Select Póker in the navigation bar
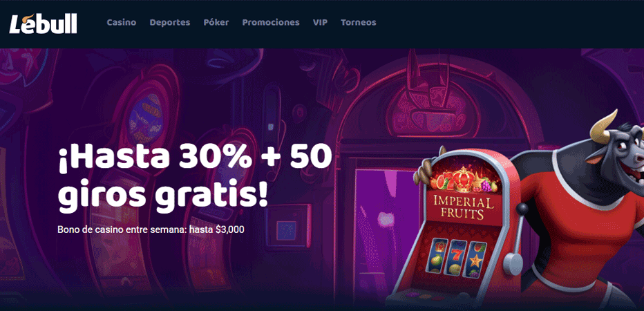 216,23
